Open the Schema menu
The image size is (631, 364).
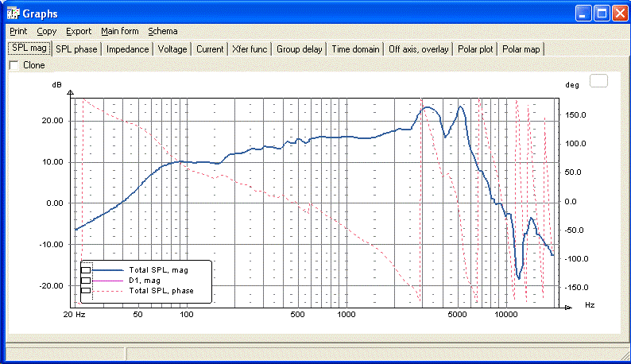(x=163, y=32)
